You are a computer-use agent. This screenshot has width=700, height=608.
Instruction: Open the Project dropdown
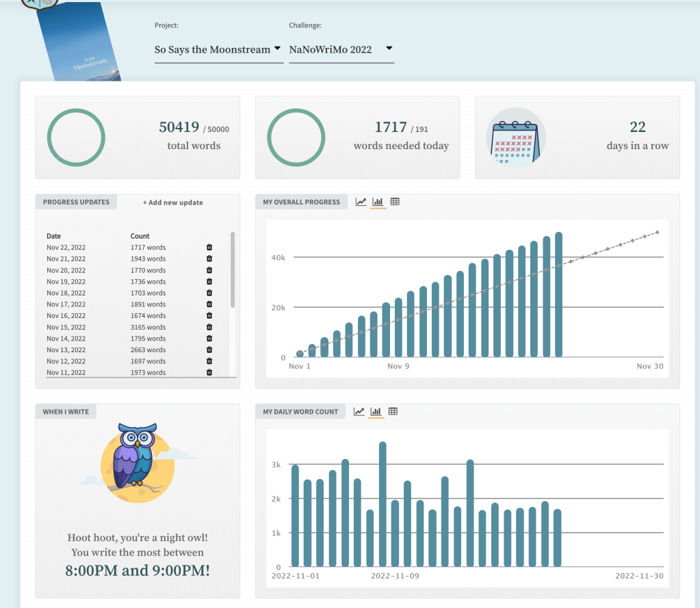[x=218, y=49]
